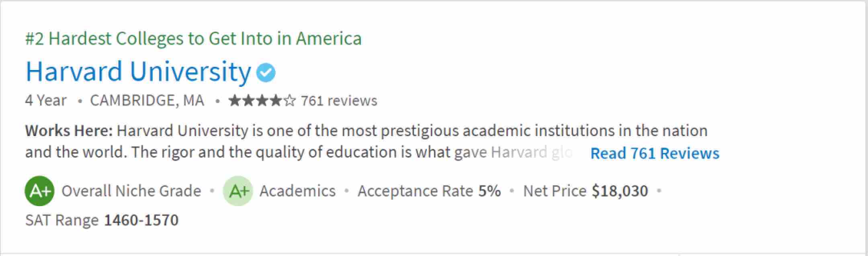Open the #2 Hardest Colleges ranking link
Viewport: 868px width, 256px height.
(x=193, y=39)
